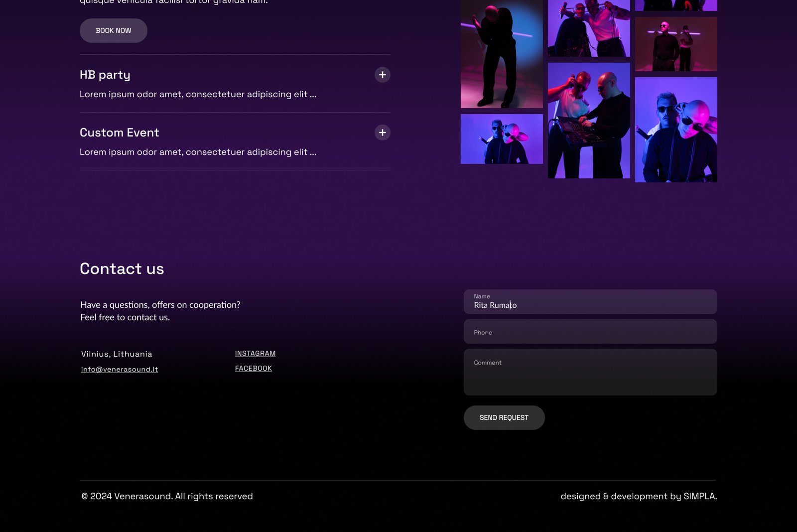Expand the Custom Event plus icon

[382, 133]
